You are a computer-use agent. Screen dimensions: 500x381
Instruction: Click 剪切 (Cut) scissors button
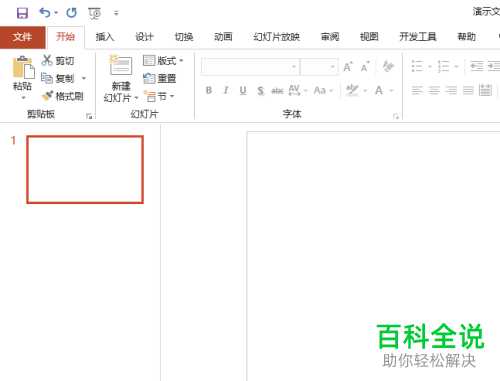pos(58,61)
